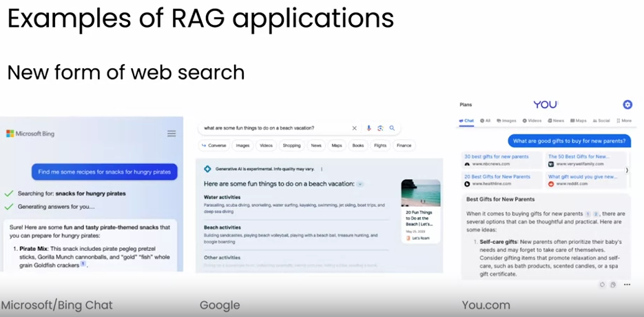Open 'What gift would you give new...' link

(583, 176)
